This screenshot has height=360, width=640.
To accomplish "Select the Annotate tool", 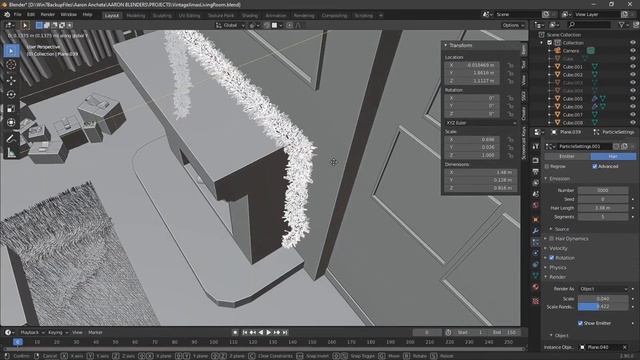I will click(11, 139).
